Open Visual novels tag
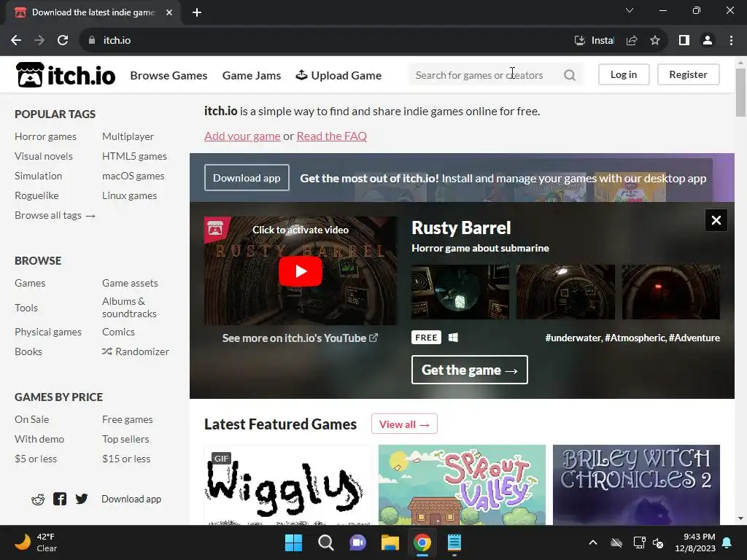The image size is (747, 560). tap(43, 156)
